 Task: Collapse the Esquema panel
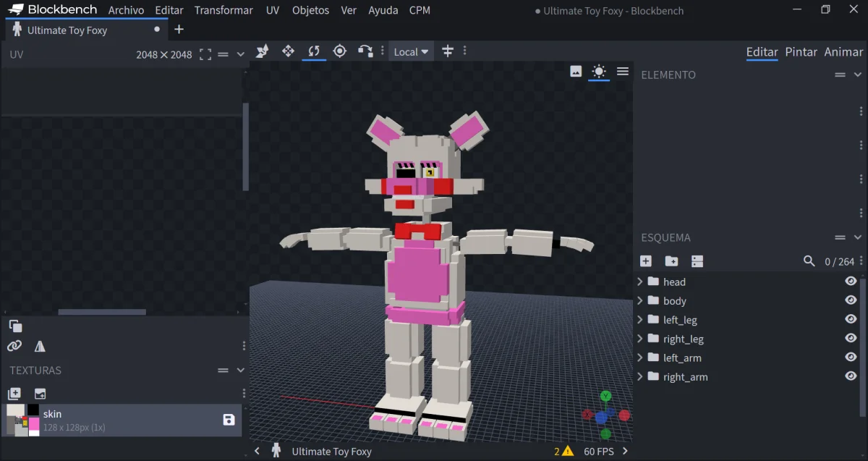858,237
